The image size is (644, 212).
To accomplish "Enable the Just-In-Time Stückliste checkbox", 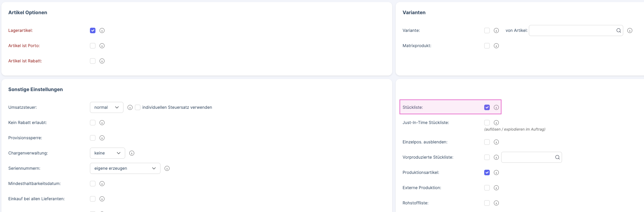I will (487, 123).
